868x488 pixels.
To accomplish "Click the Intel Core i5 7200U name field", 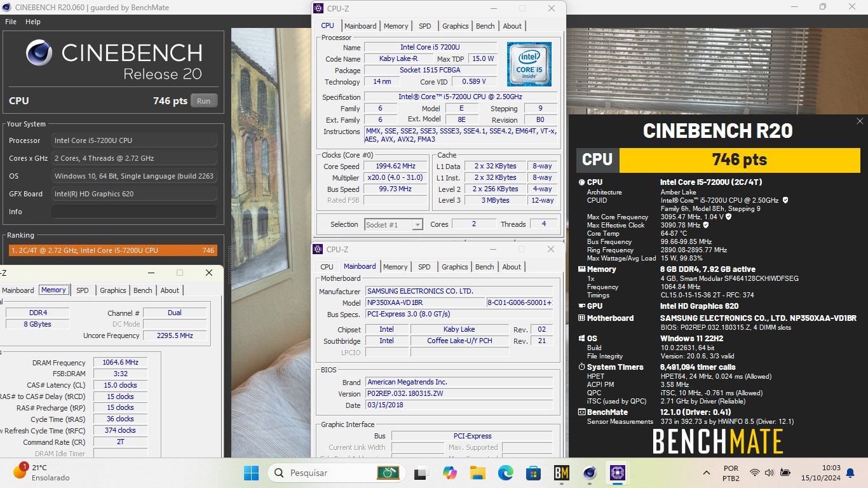I will (430, 48).
